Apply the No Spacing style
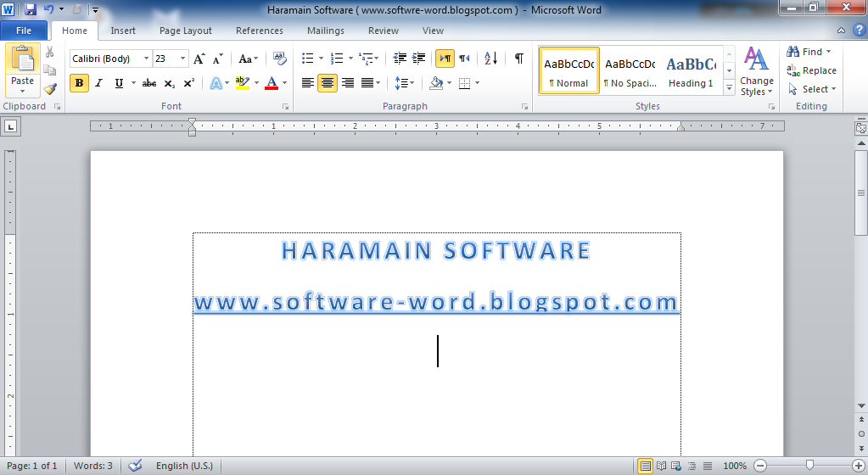 point(630,71)
